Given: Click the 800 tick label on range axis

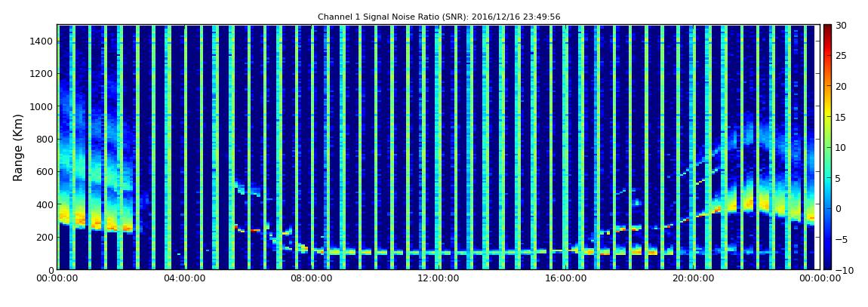Looking at the screenshot, I should (45, 140).
